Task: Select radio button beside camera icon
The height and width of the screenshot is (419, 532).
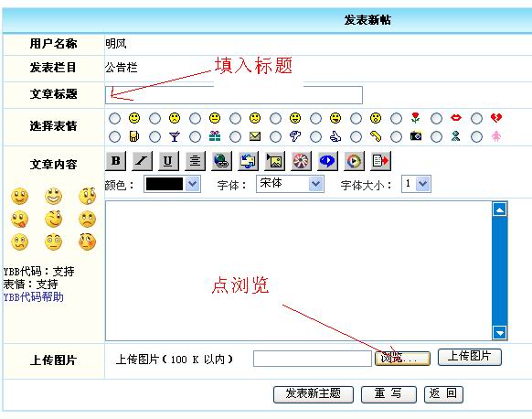Action: 396,137
